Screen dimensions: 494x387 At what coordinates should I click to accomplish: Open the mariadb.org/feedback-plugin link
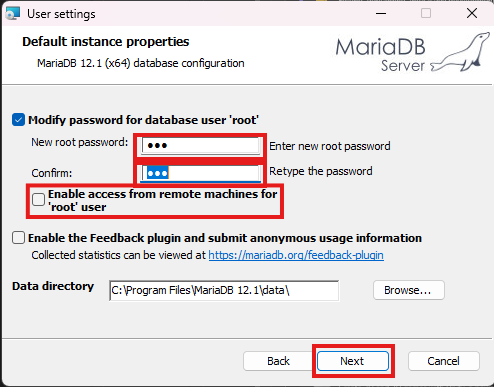click(296, 255)
